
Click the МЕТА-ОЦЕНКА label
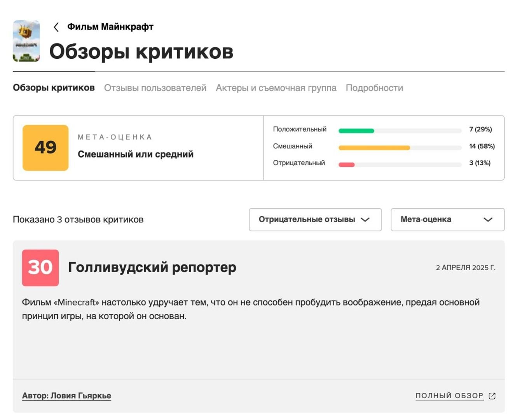[115, 137]
